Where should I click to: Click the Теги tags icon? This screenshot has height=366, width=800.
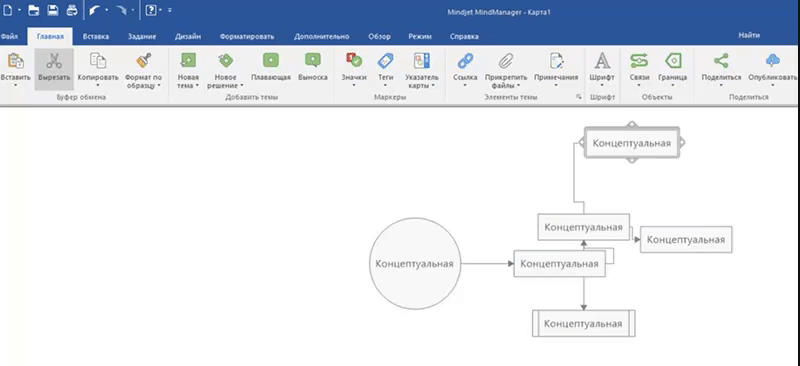click(x=385, y=61)
